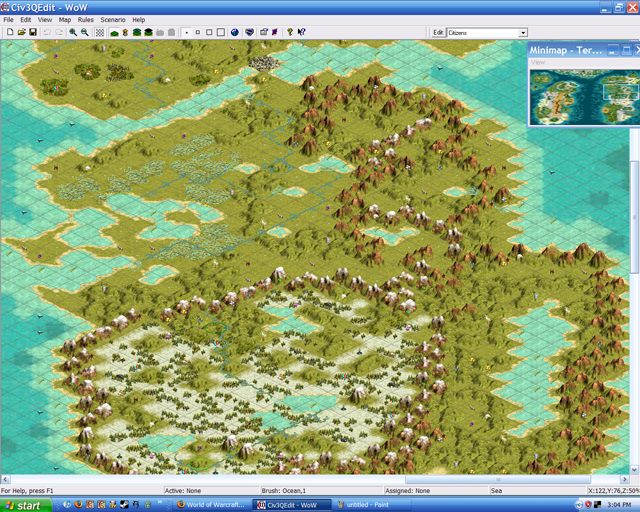The image size is (640, 512).
Task: Open help via the yellow question mark
Action: 289,32
